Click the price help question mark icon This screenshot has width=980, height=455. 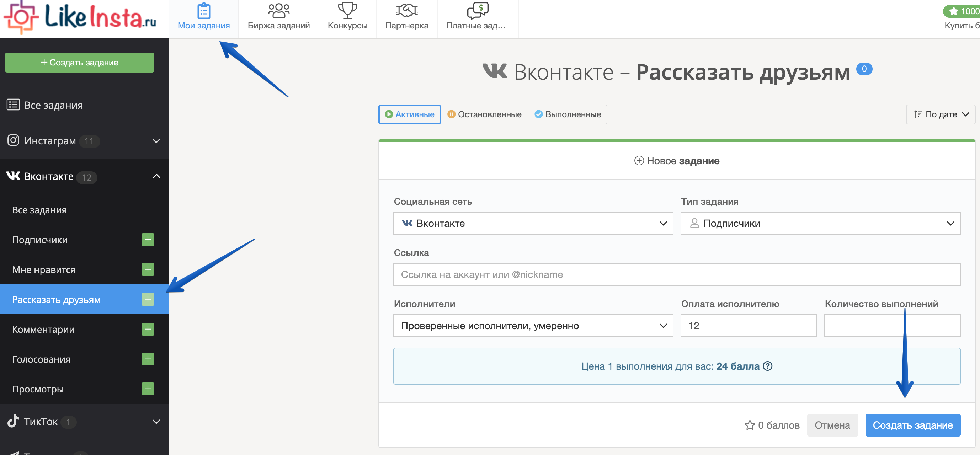768,366
